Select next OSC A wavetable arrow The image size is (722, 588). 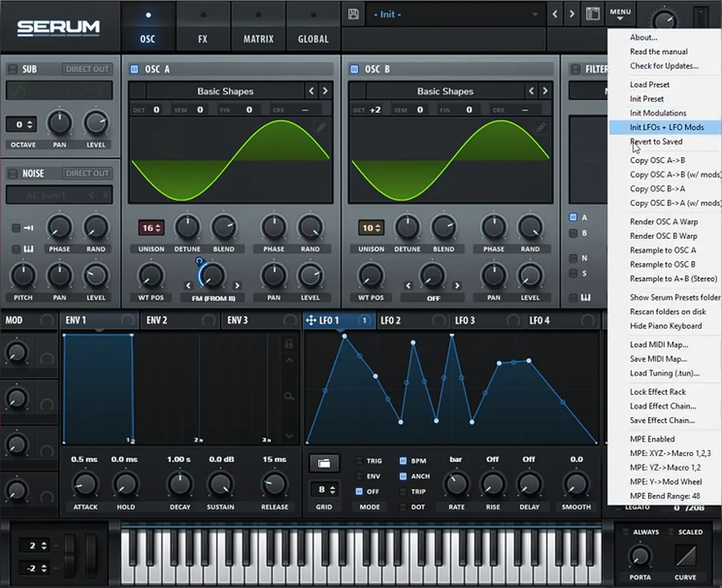click(325, 91)
